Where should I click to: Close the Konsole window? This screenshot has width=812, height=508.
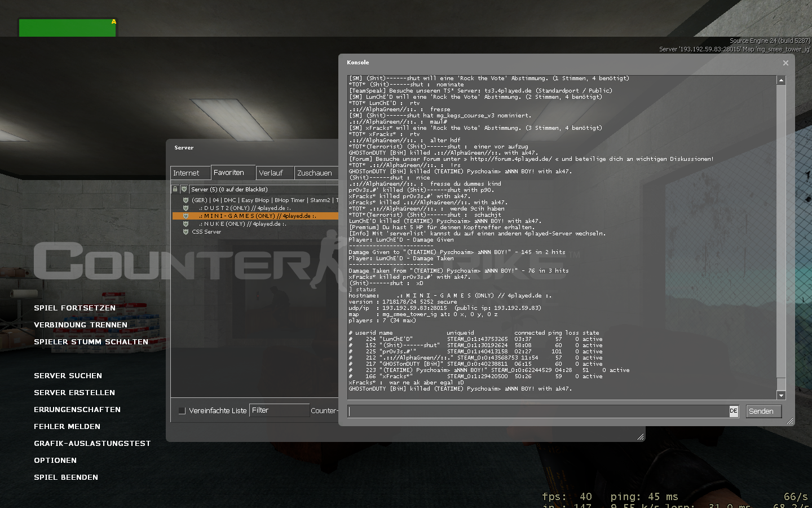(x=785, y=63)
